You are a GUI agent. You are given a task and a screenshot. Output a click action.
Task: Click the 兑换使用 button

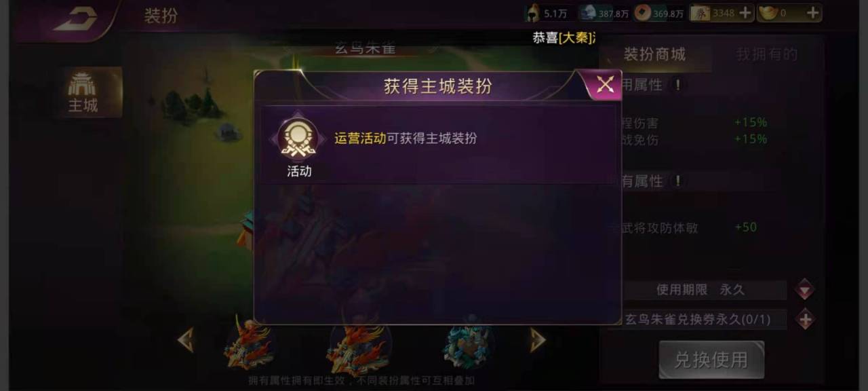pos(711,359)
